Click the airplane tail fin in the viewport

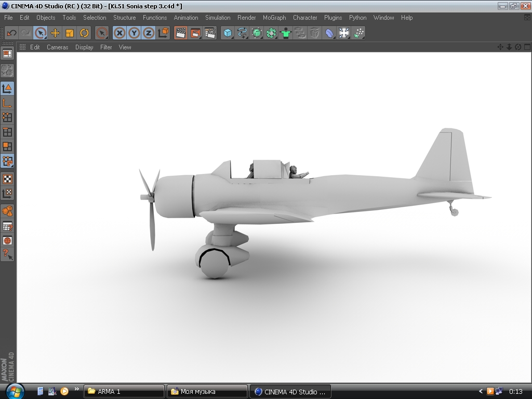(445, 156)
